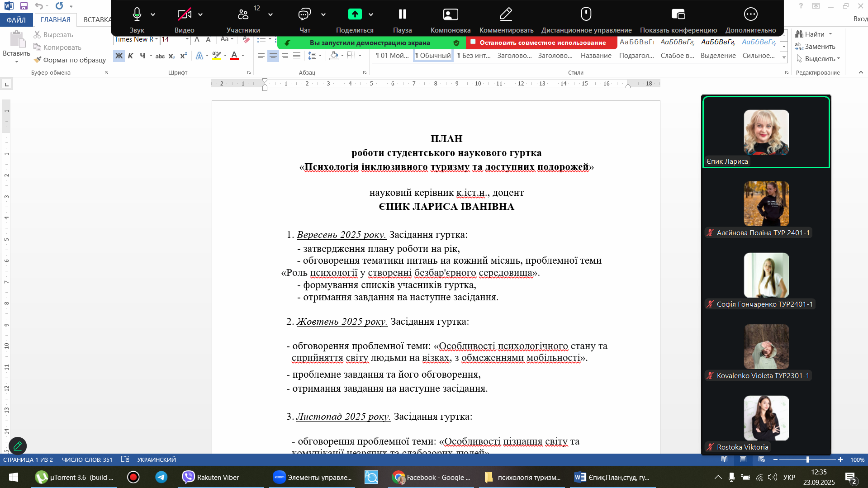Viewport: 868px width, 488px height.
Task: Click the Layout (Компоновка) icon
Action: pos(450,14)
